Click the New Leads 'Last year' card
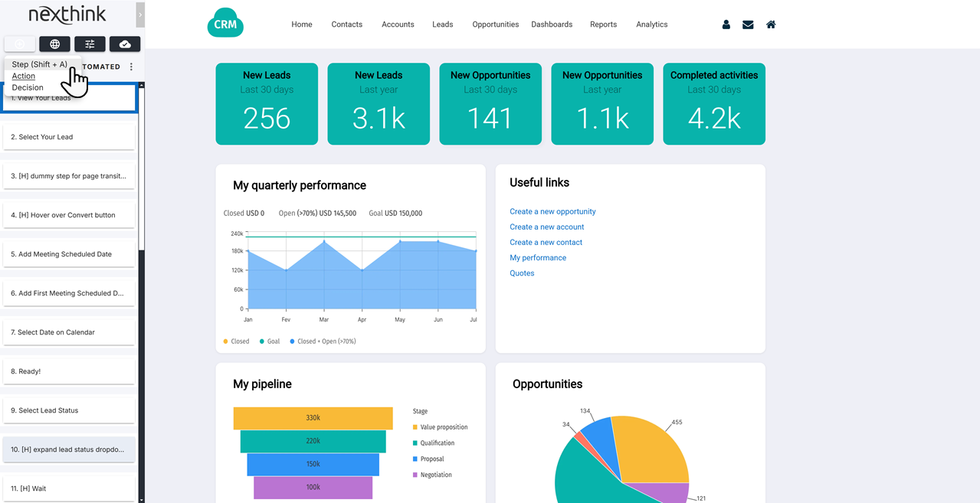Image resolution: width=980 pixels, height=503 pixels. 379,103
